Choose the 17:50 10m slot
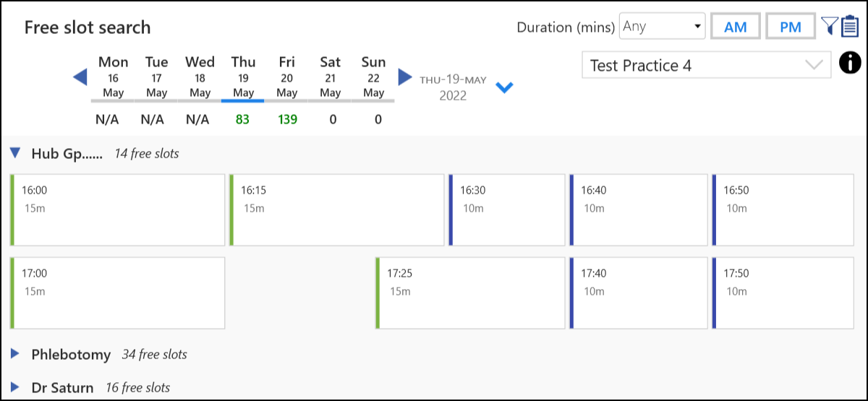868x401 pixels. coord(781,293)
